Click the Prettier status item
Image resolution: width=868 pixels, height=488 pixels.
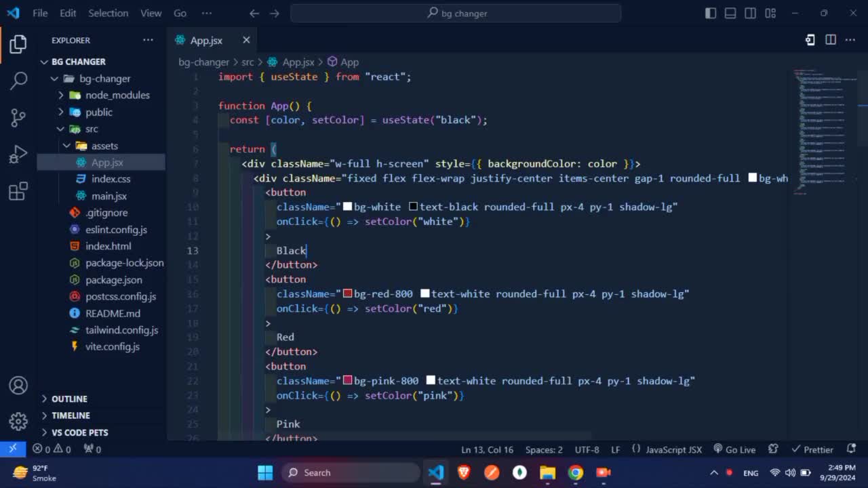point(812,449)
